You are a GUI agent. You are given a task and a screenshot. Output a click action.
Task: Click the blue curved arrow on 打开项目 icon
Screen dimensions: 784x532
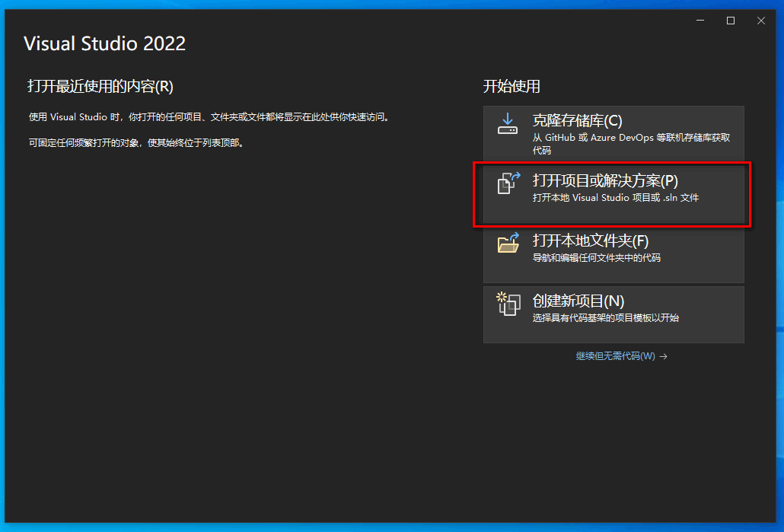point(515,176)
